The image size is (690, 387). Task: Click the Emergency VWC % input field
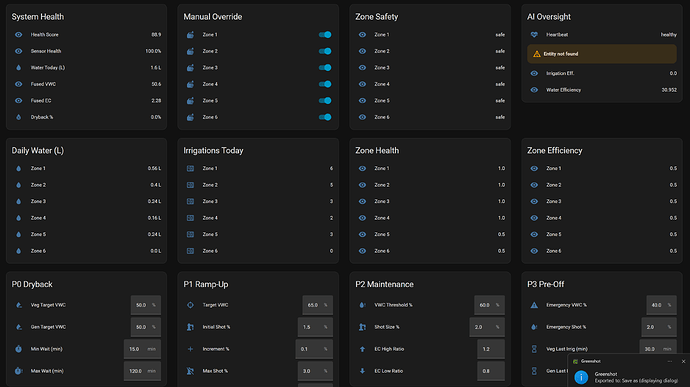661,305
